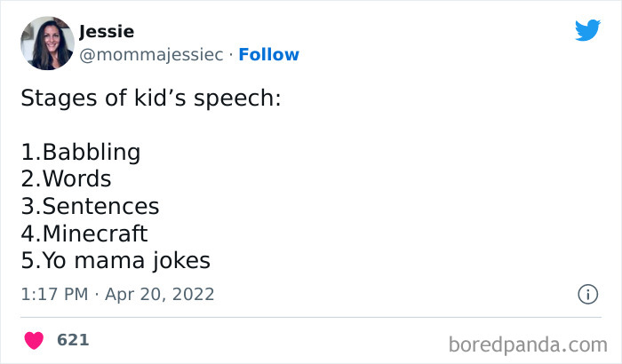The image size is (622, 364).
Task: Follow the mommajessiec account
Action: tap(268, 55)
